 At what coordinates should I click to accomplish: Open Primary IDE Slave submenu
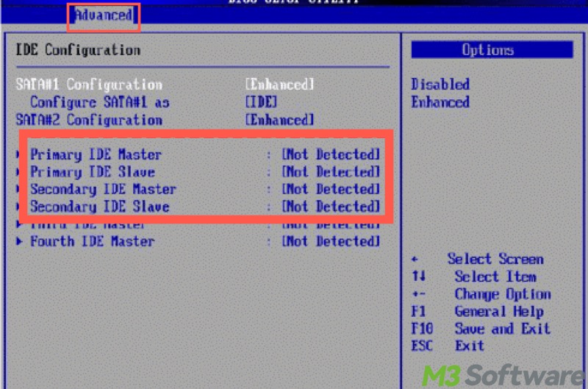click(93, 172)
